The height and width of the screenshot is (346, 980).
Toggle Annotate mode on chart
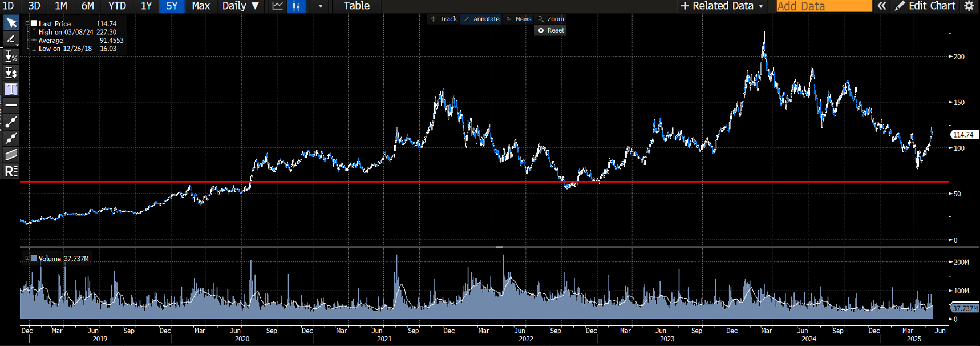(x=481, y=19)
